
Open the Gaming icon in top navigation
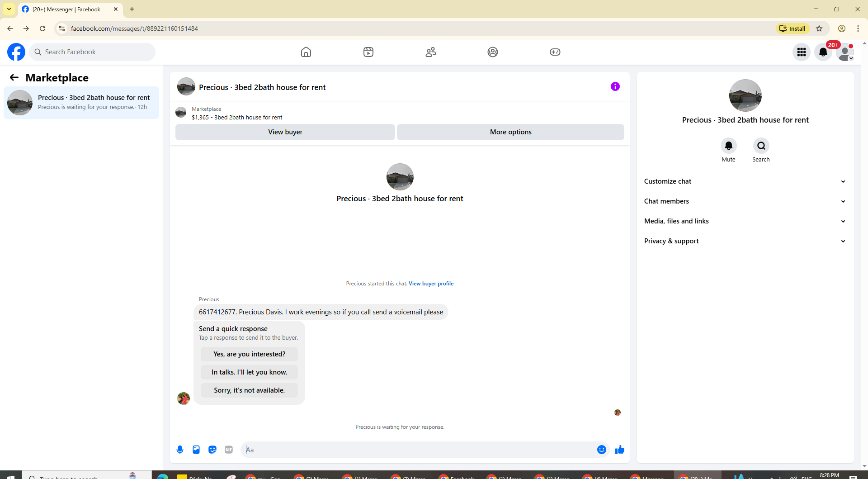pos(555,52)
